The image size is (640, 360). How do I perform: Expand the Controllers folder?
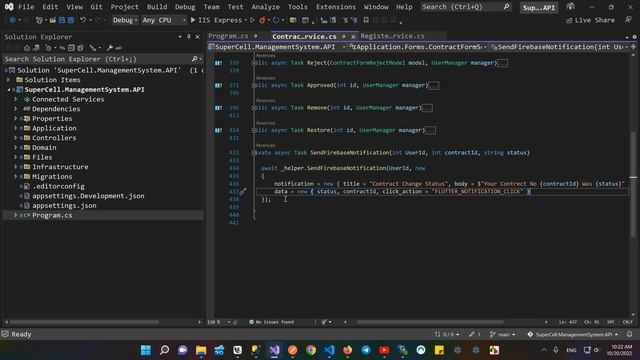16,138
